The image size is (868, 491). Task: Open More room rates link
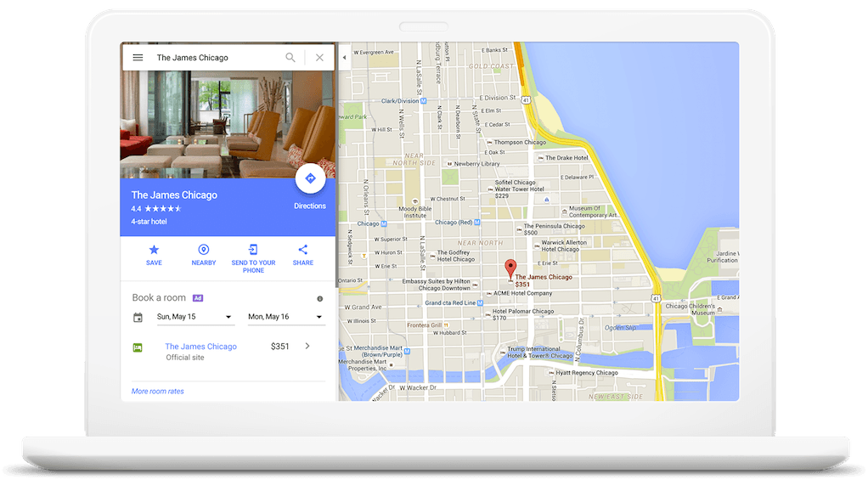158,392
